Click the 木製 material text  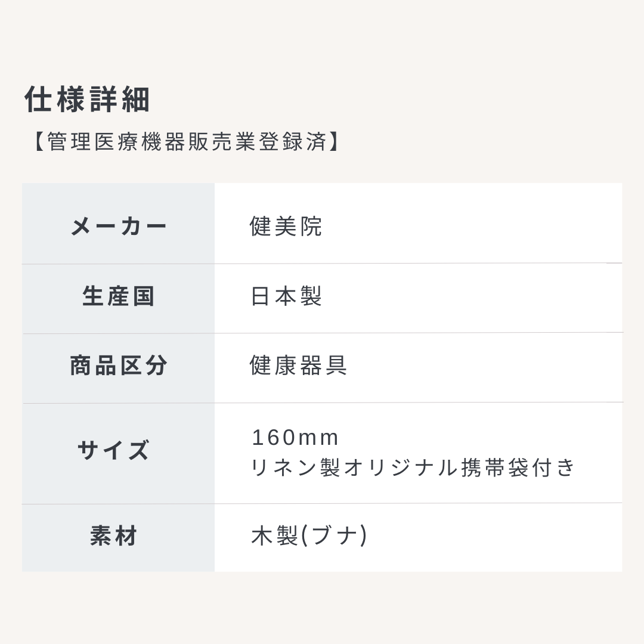click(274, 536)
